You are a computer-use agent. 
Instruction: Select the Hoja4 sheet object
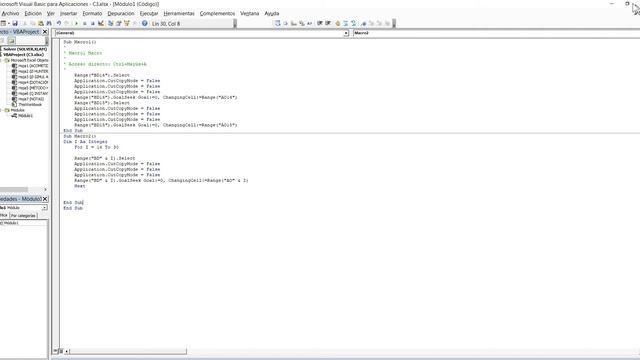click(x=33, y=82)
